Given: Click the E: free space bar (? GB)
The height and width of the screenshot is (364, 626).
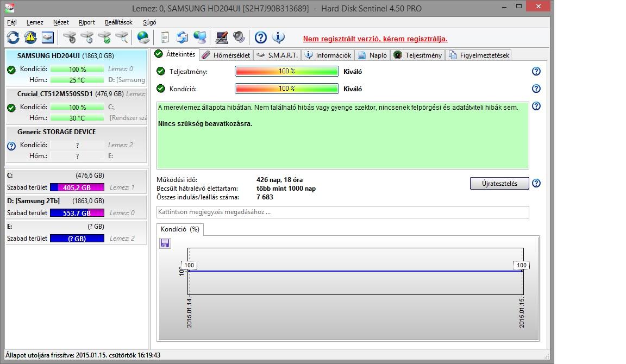Looking at the screenshot, I should click(x=77, y=239).
